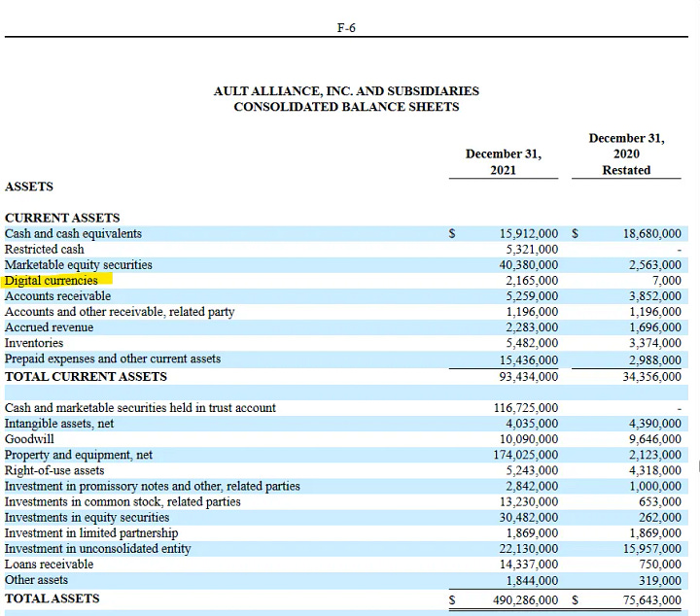Click Prepaid expenses and other current assets
This screenshot has height=616, width=700.
113,359
